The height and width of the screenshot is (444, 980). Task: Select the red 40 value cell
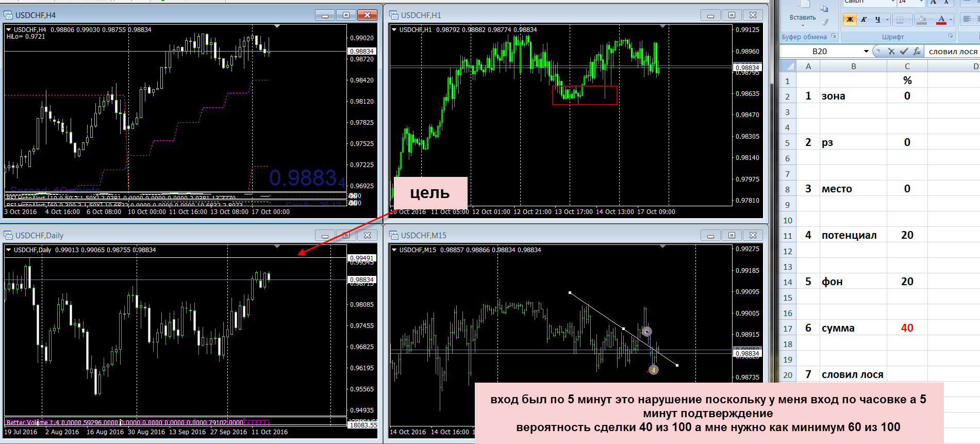907,328
